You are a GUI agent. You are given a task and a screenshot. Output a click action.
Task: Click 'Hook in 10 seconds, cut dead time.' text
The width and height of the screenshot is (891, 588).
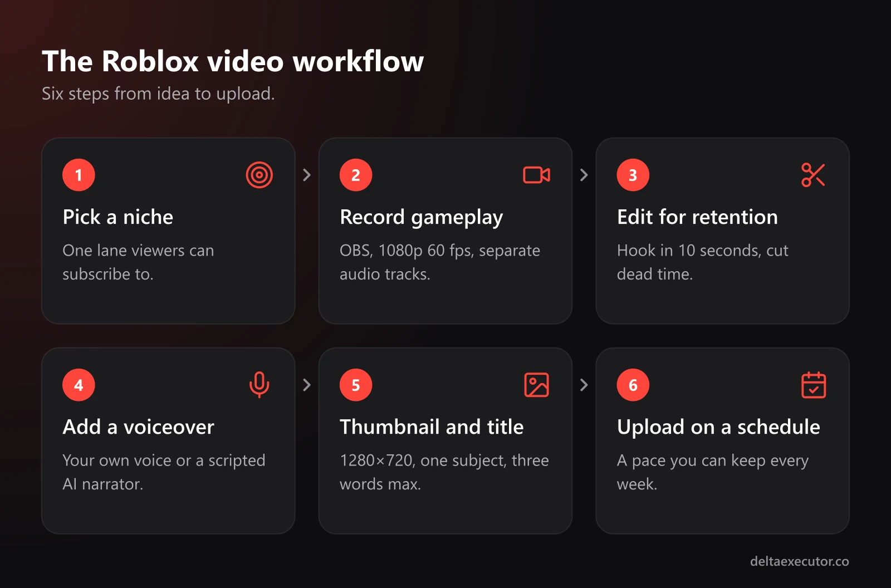(x=703, y=262)
